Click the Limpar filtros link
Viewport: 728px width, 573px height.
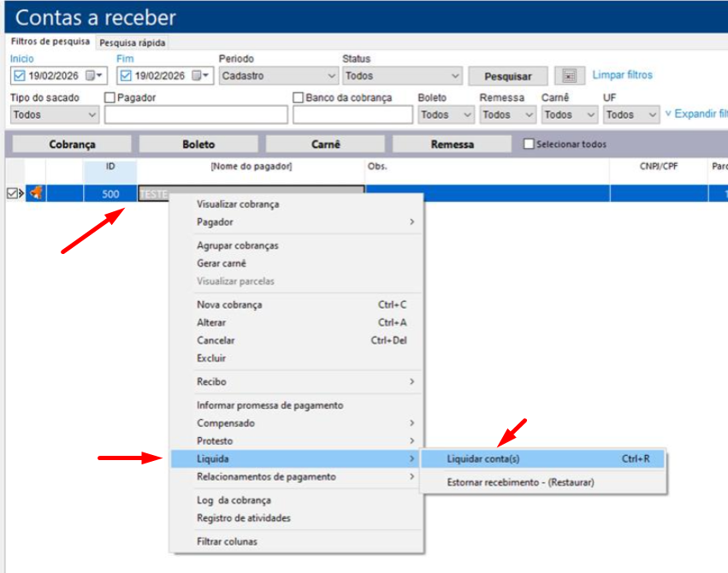(622, 75)
